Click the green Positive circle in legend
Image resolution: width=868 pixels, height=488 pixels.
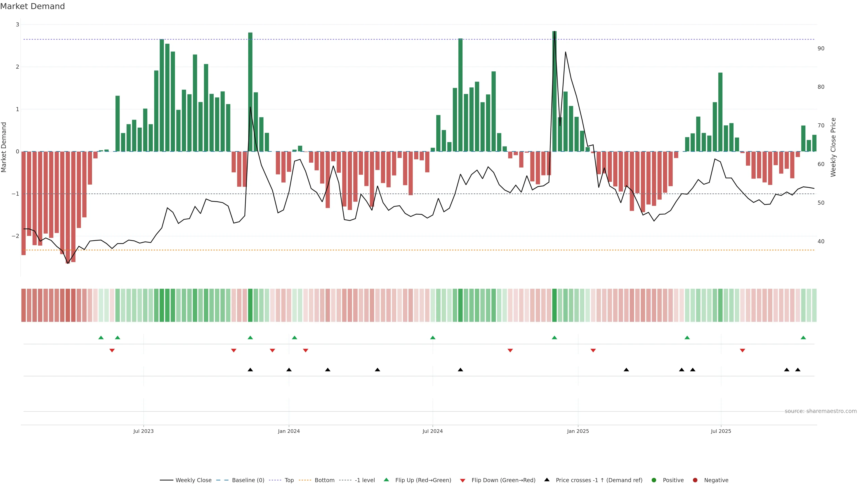click(x=654, y=480)
